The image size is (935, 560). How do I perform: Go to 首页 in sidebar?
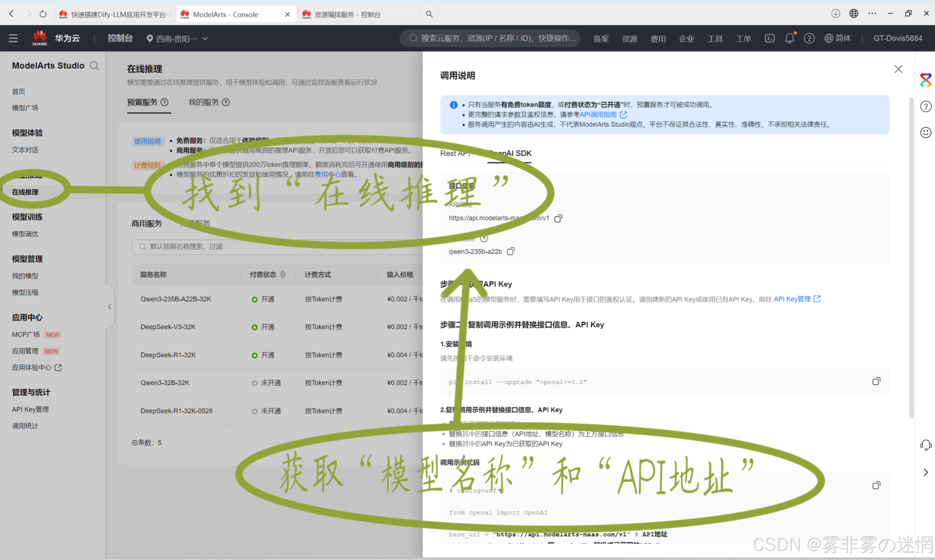point(19,92)
